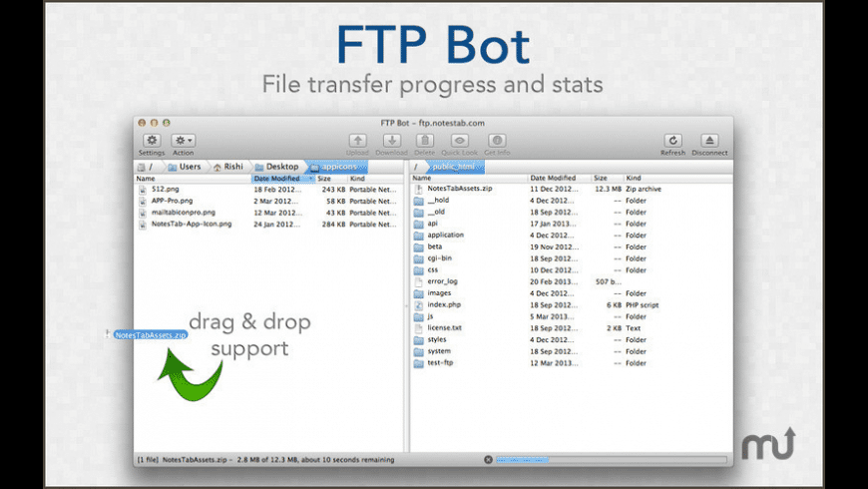Screen dimensions: 868x489
Task: Navigate to Rishi home folder breadcrumb
Action: tap(228, 167)
